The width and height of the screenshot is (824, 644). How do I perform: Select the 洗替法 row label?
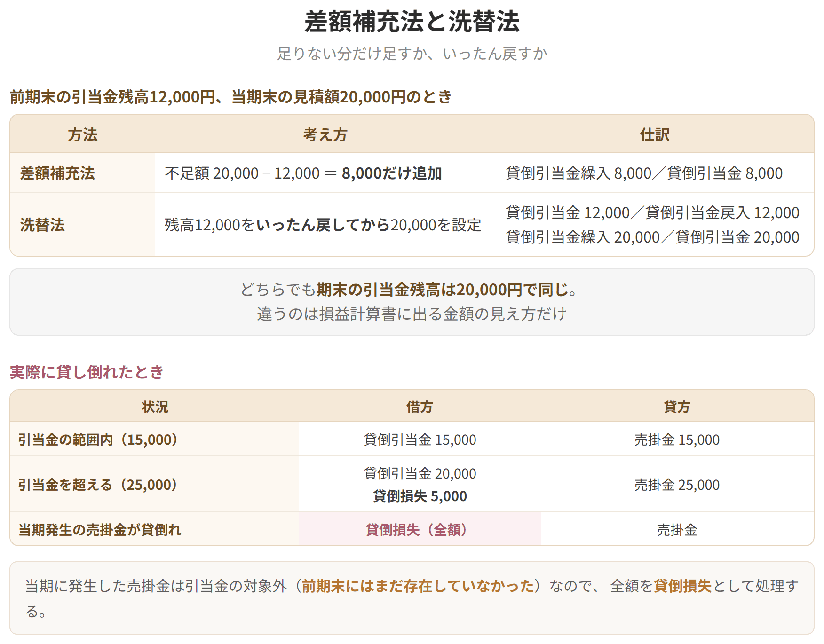tap(42, 225)
